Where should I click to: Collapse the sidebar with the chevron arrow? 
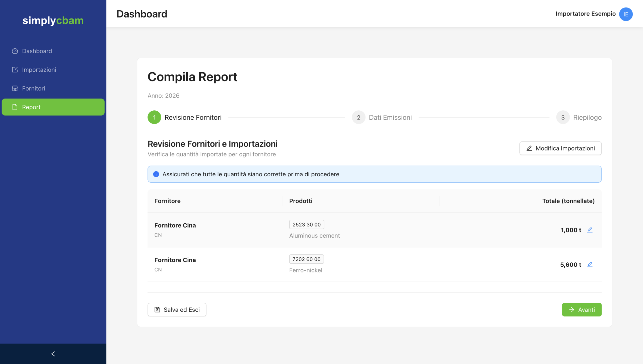[53, 354]
